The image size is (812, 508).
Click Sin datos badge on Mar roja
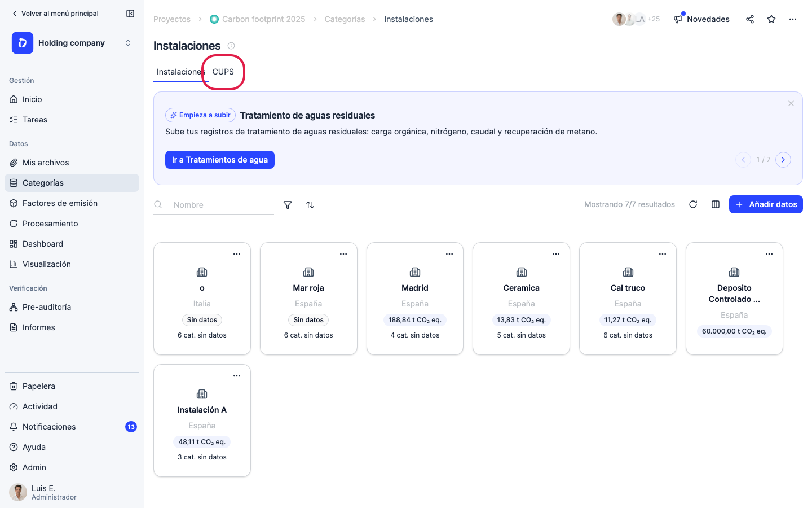(x=308, y=320)
